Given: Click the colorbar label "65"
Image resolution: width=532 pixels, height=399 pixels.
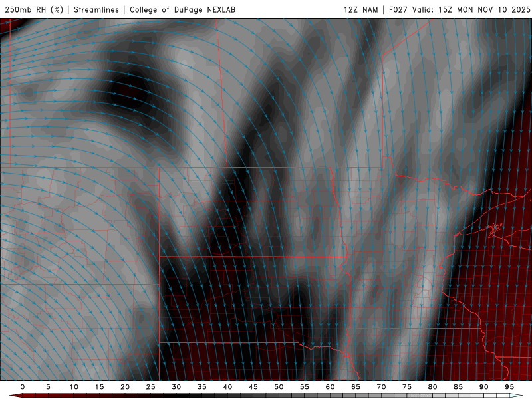Looking at the screenshot, I should click(355, 387).
